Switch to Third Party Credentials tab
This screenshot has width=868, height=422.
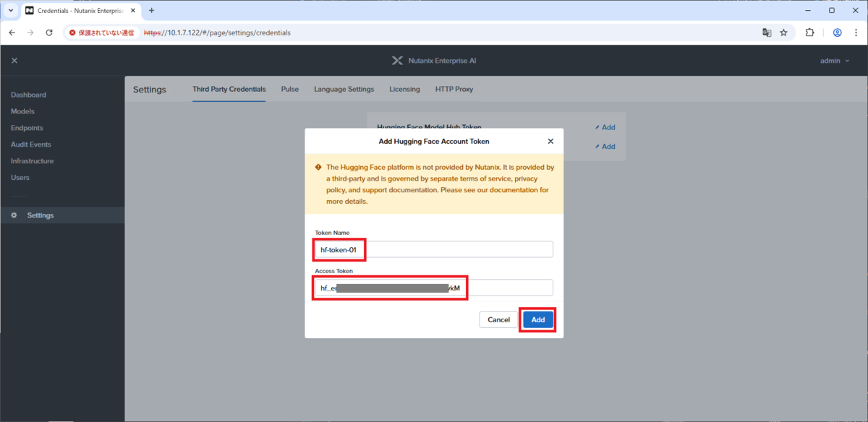pos(229,90)
